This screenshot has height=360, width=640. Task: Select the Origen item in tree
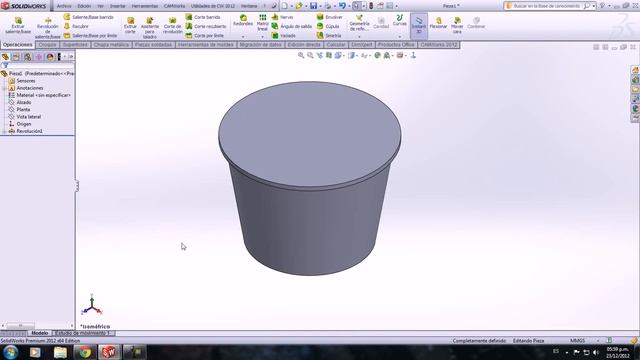24,124
